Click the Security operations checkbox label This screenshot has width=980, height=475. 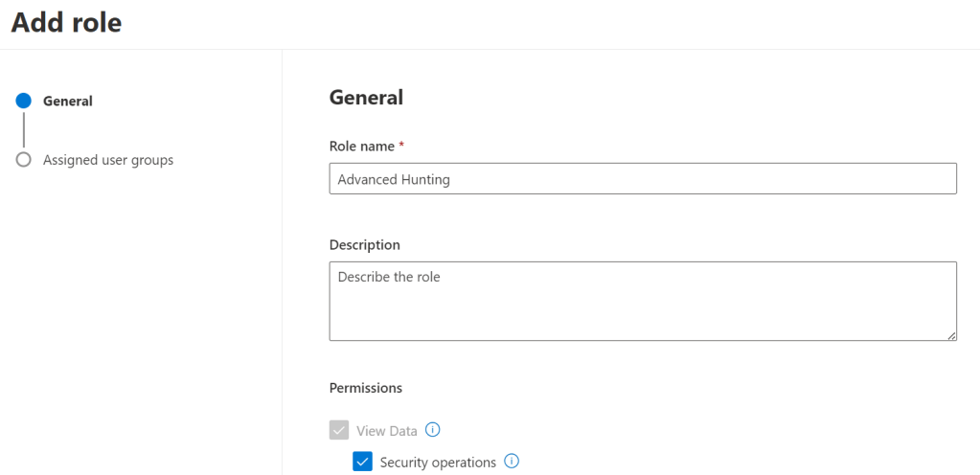click(438, 463)
